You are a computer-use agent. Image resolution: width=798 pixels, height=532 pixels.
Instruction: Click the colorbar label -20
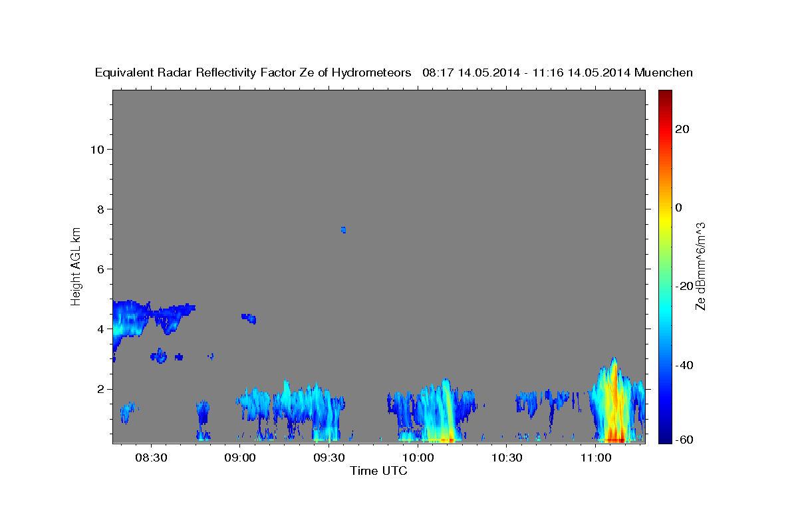[684, 286]
